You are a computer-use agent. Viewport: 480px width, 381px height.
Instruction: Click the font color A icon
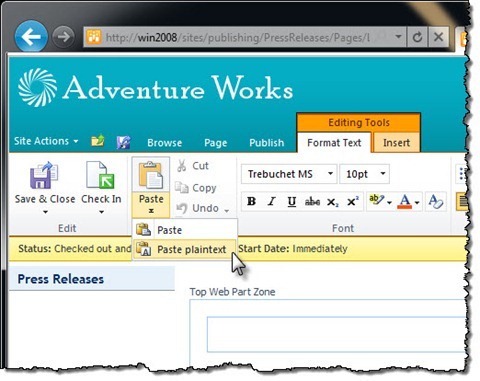(405, 201)
